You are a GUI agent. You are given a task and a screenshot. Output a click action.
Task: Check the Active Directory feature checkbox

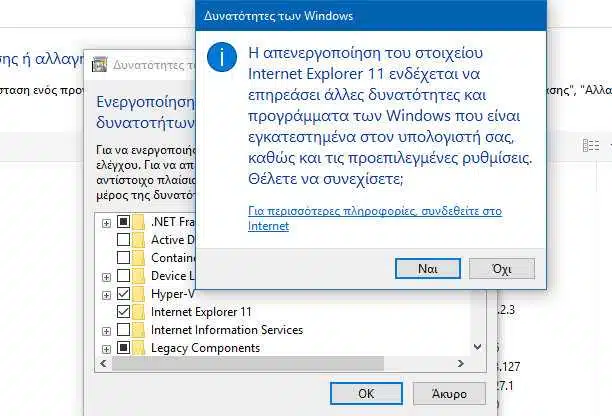(x=123, y=240)
